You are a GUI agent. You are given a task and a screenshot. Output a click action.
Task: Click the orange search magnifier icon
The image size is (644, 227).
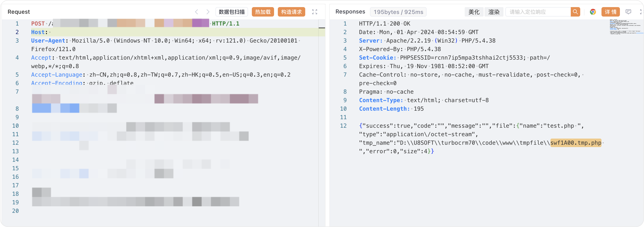point(575,12)
